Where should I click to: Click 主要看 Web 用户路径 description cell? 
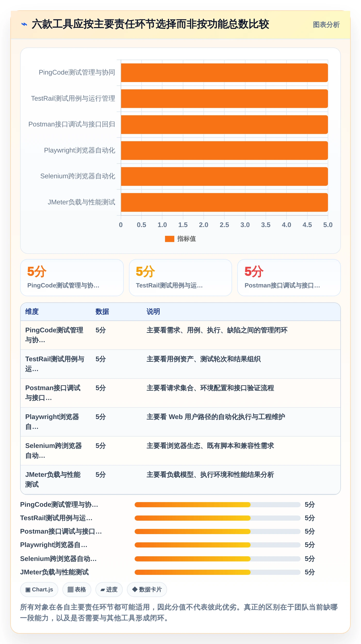pos(216,417)
